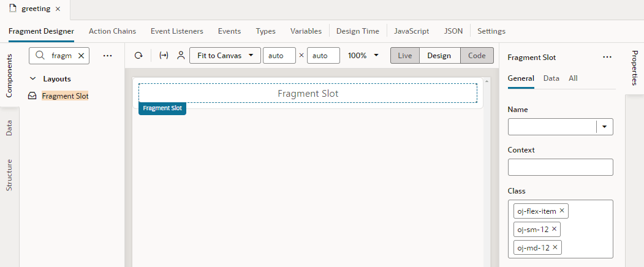Switch to the All properties tab
The width and height of the screenshot is (644, 267).
pos(573,78)
